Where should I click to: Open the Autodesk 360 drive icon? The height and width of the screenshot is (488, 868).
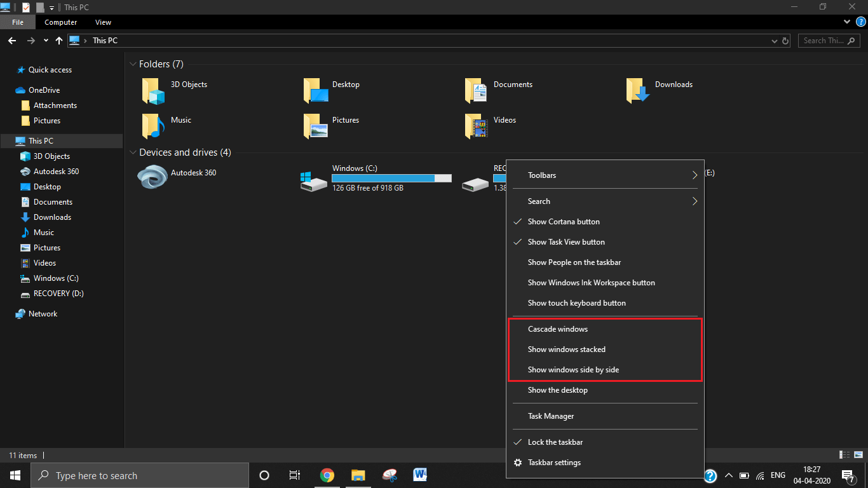(153, 177)
